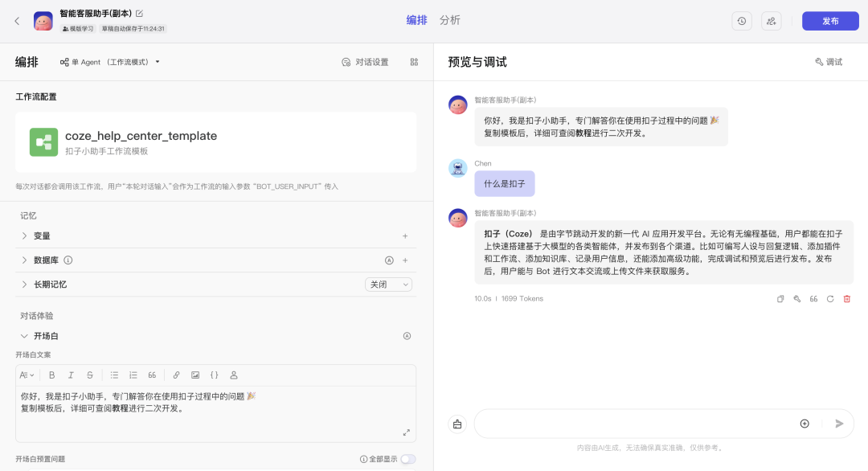Copy the bot's reply using copy icon
The image size is (868, 471).
point(780,298)
